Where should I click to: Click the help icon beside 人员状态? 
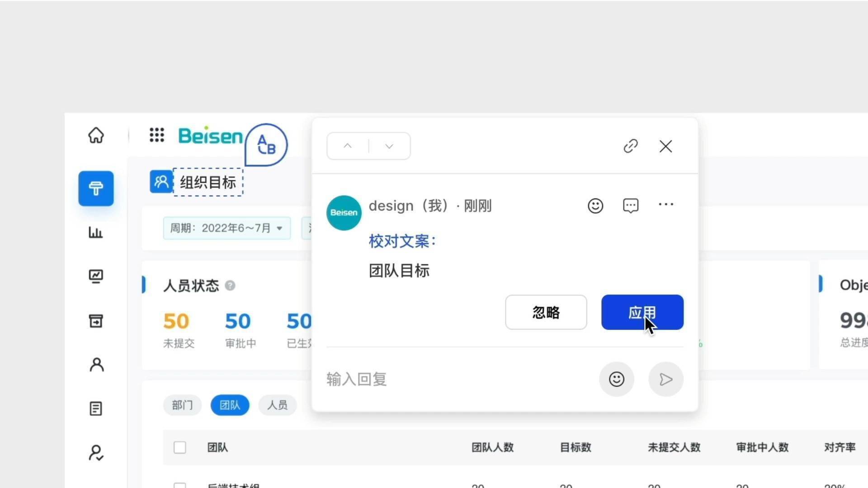tap(230, 286)
